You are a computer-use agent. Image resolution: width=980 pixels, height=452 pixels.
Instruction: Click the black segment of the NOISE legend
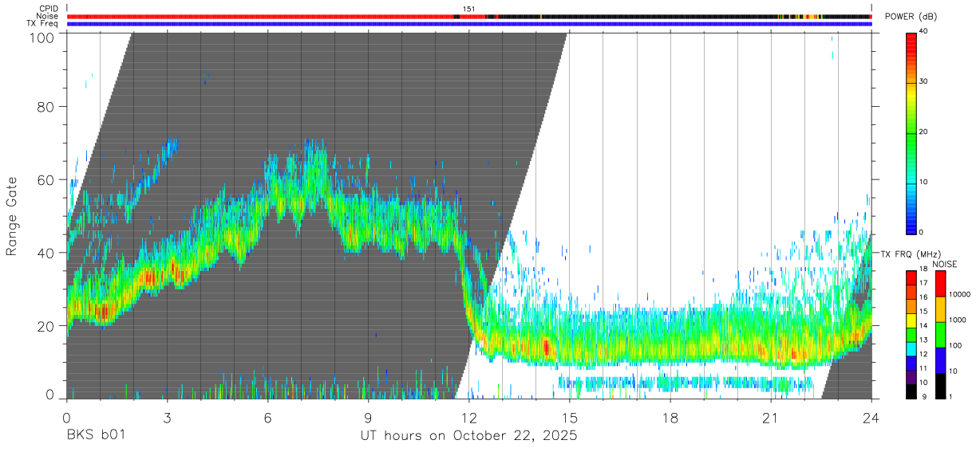(x=940, y=386)
